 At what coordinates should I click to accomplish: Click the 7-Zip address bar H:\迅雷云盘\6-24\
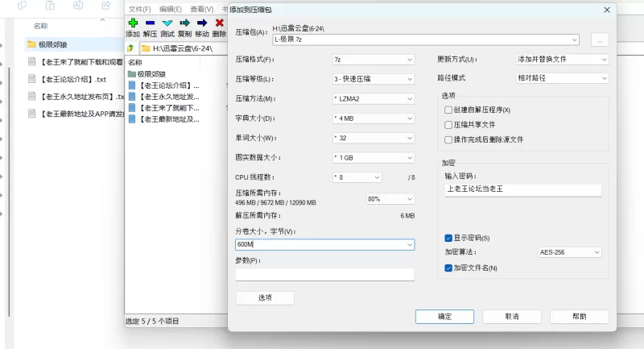[183, 48]
